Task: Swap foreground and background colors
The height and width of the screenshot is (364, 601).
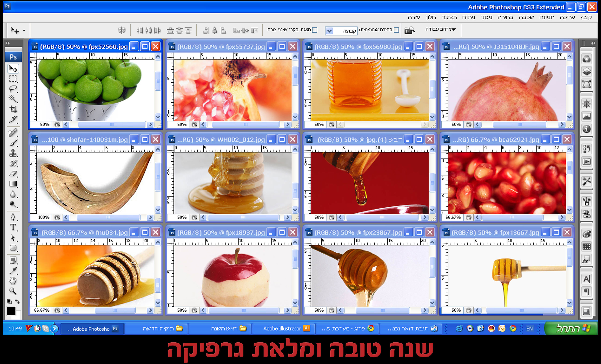Action: (17, 301)
